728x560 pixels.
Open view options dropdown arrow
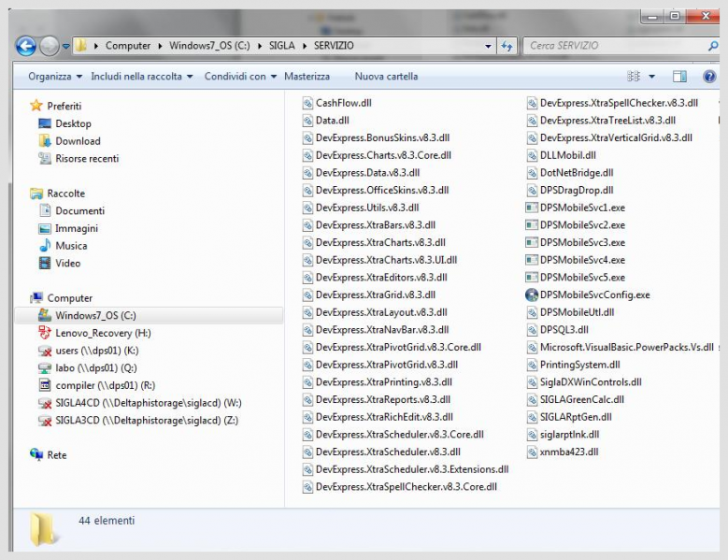point(652,76)
